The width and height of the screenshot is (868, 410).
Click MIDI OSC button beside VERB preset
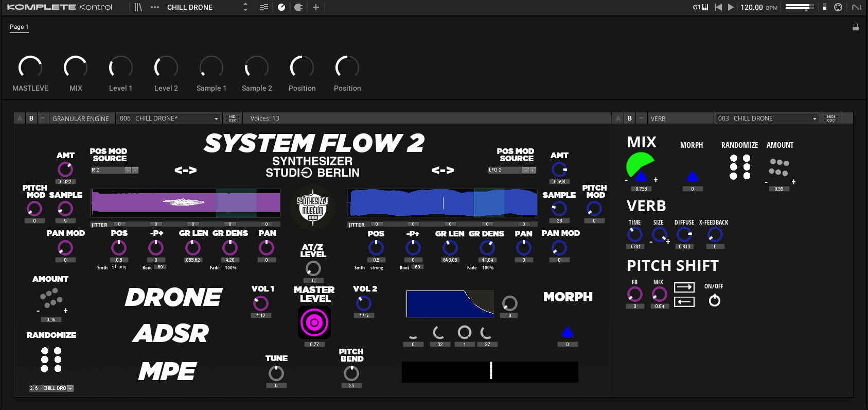[831, 118]
